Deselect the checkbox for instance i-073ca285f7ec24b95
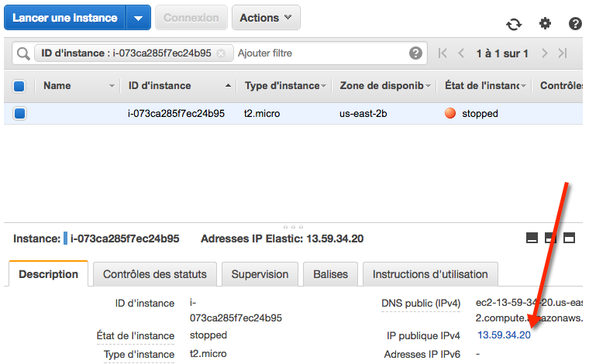 click(19, 114)
